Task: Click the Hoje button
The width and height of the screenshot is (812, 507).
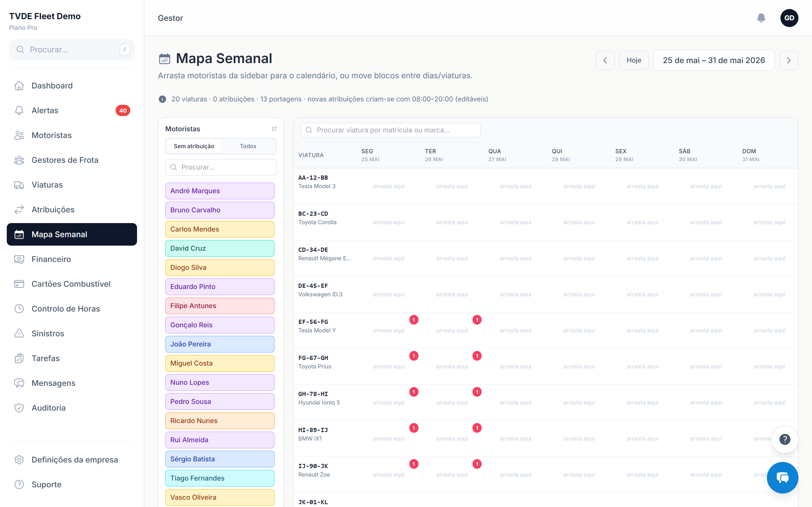Action: [634, 60]
